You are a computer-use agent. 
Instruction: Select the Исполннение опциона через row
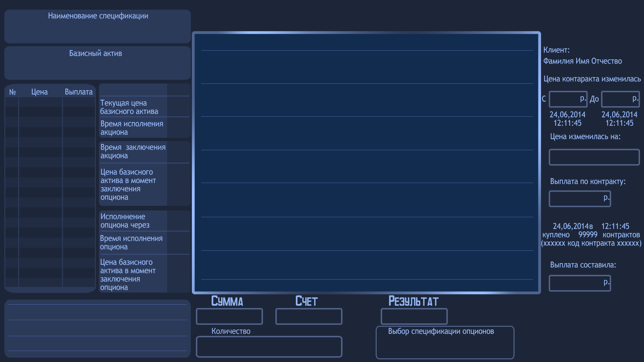(145, 221)
